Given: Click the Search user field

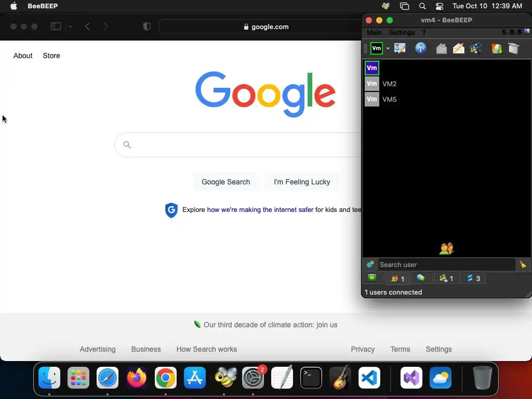Looking at the screenshot, I should [x=446, y=264].
